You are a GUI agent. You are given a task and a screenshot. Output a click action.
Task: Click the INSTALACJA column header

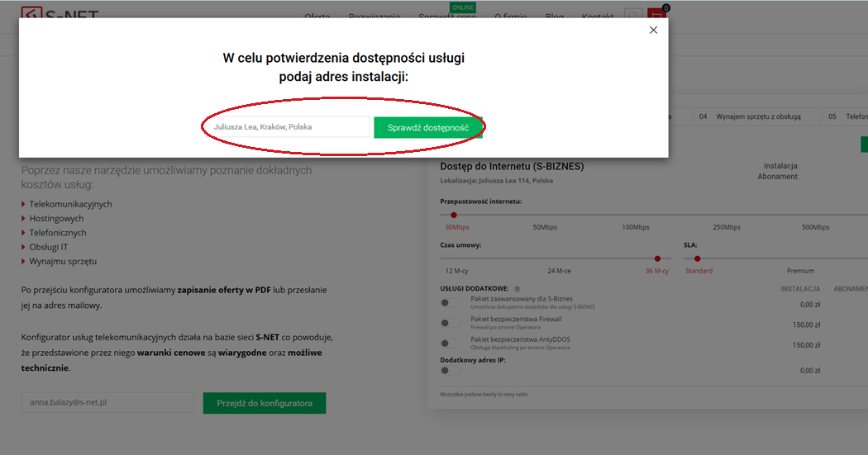tap(800, 289)
